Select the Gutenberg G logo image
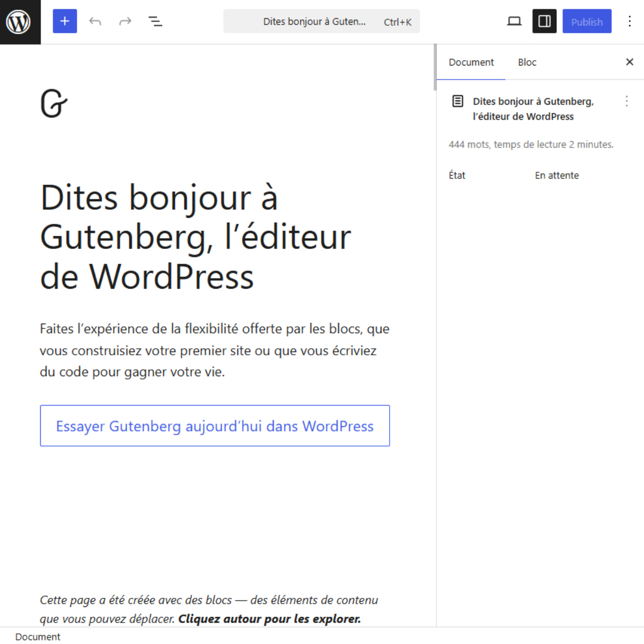The height and width of the screenshot is (644, 644). (x=54, y=104)
